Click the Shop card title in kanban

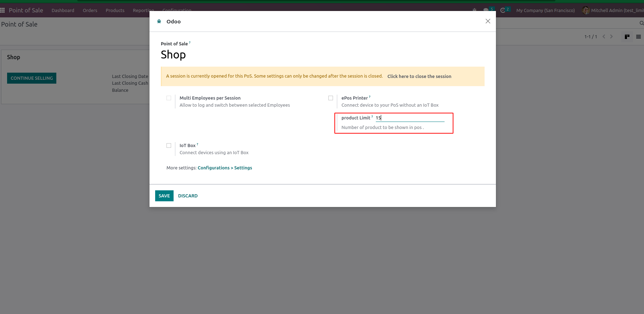13,57
